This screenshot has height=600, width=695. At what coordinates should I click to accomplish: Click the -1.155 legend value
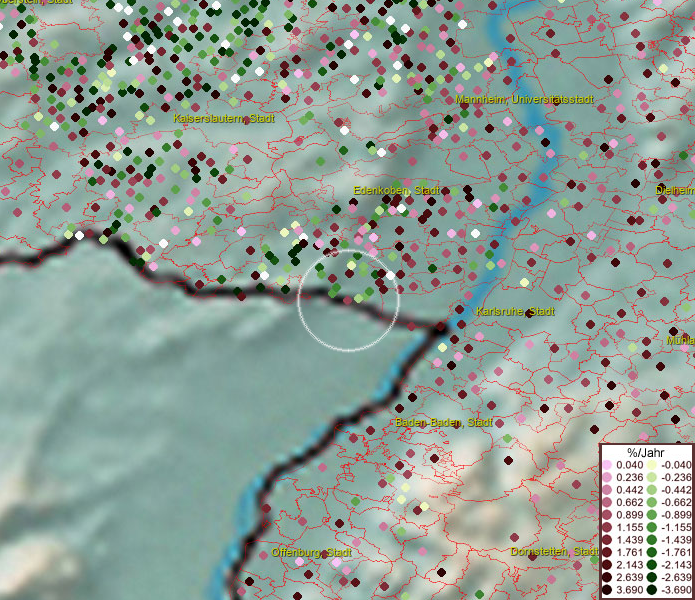(x=676, y=527)
